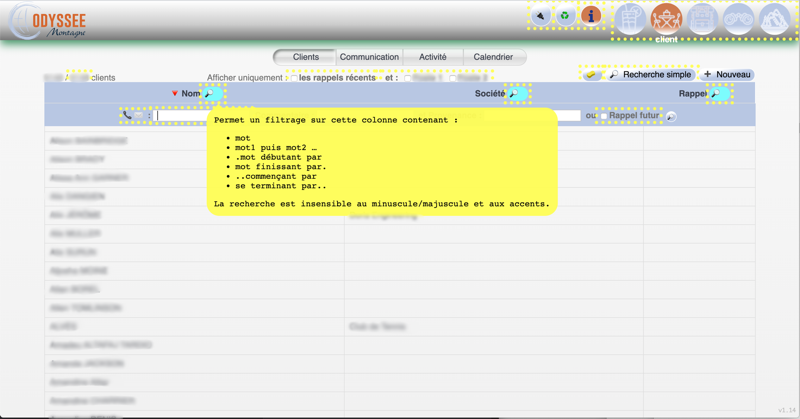Switch to the Communication tab
Screen dimensions: 800x419
coord(369,57)
